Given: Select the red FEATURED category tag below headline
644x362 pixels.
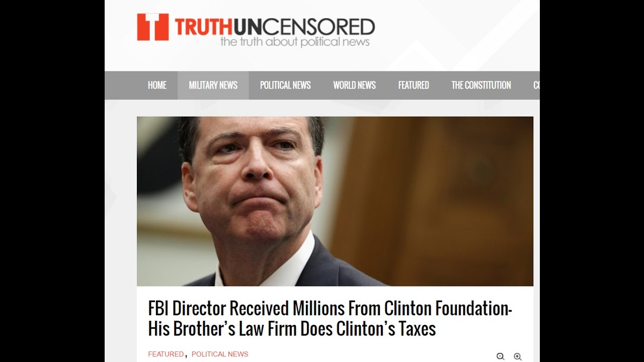Looking at the screenshot, I should (x=166, y=354).
